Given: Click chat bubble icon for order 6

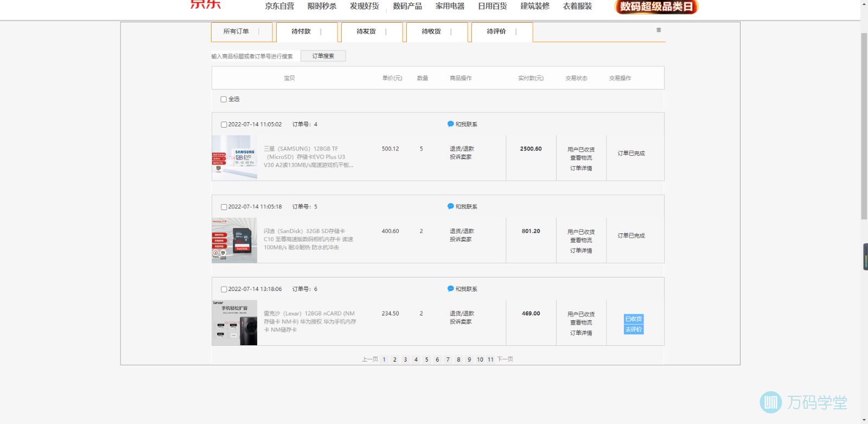Looking at the screenshot, I should 450,289.
